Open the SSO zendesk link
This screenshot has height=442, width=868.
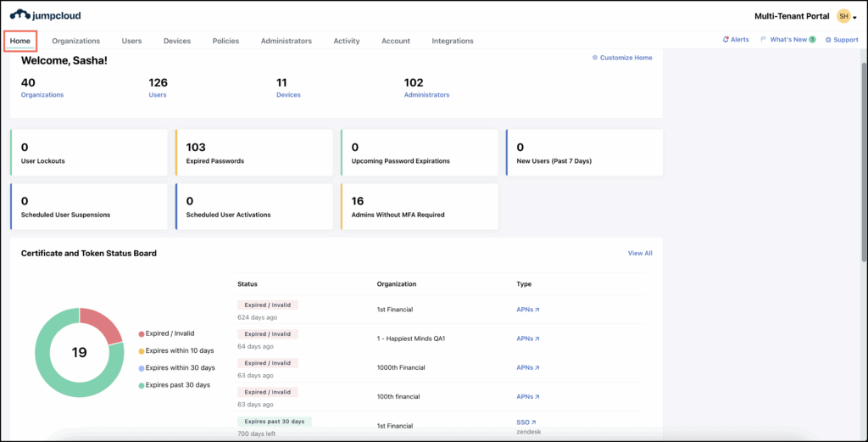[x=526, y=422]
